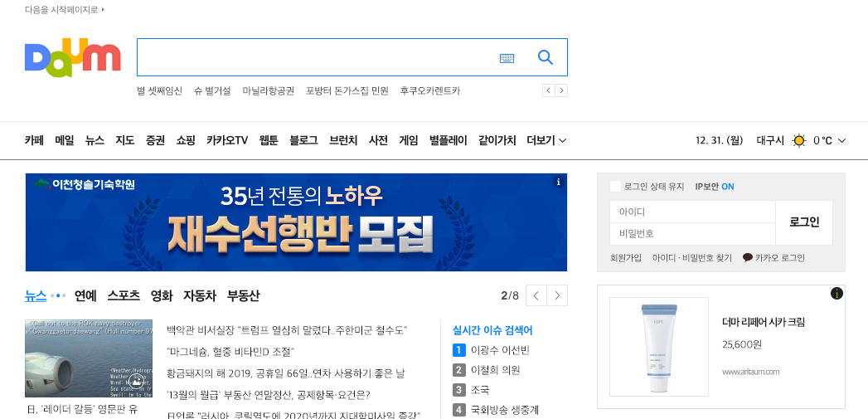This screenshot has height=419, width=868.
Task: Click the Daum logo
Action: click(72, 57)
